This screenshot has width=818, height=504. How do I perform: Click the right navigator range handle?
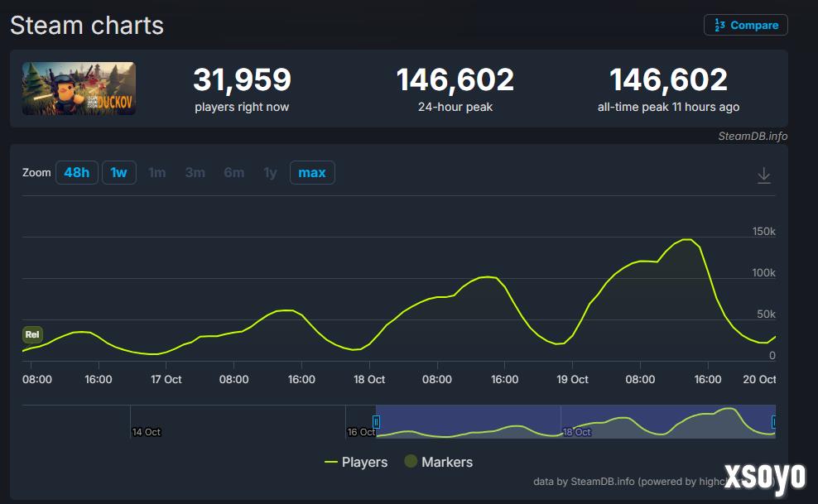coord(774,422)
